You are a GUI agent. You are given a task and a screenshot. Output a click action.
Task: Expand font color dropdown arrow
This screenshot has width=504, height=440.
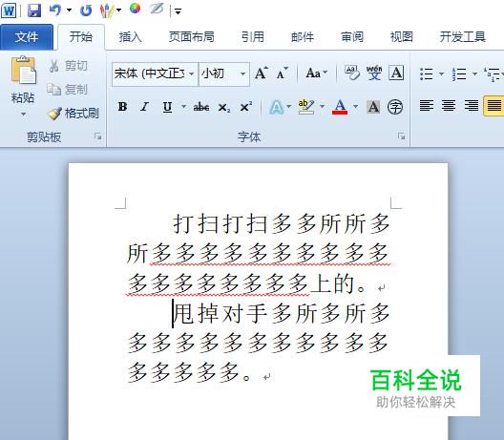click(355, 106)
